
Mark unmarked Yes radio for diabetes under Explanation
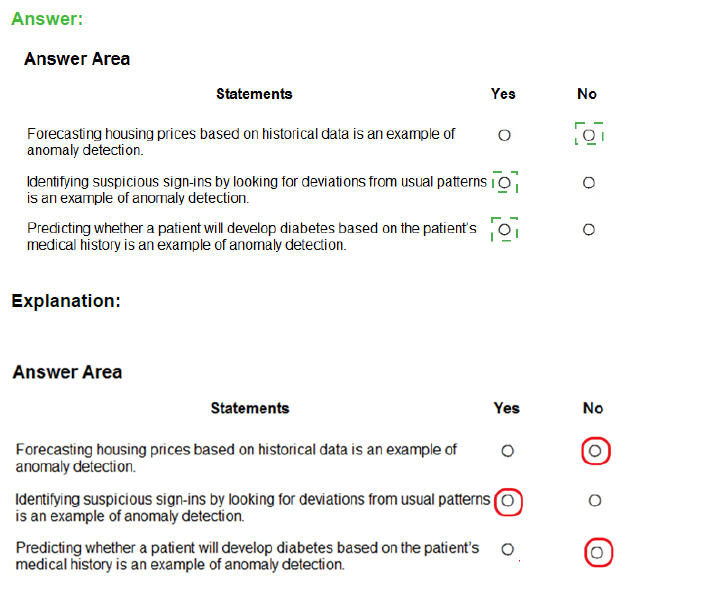coord(507,549)
